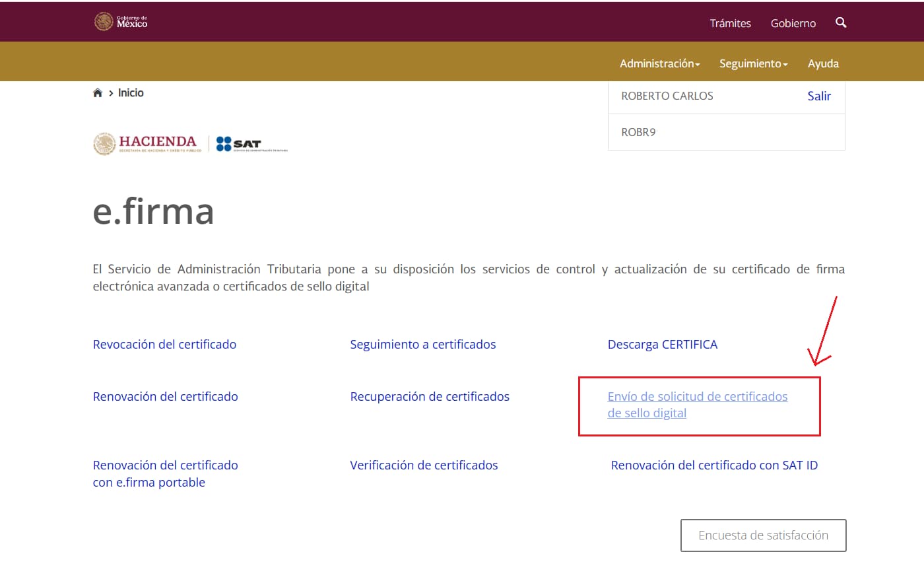Open Renovación del certificado link

click(x=166, y=397)
